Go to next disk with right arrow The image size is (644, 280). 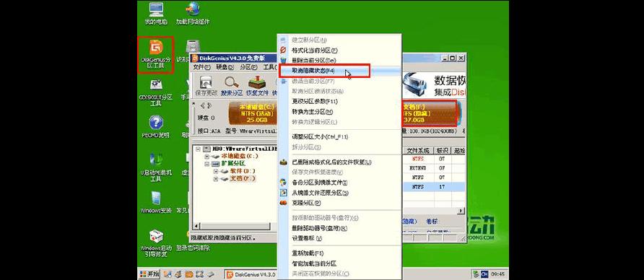click(x=209, y=106)
